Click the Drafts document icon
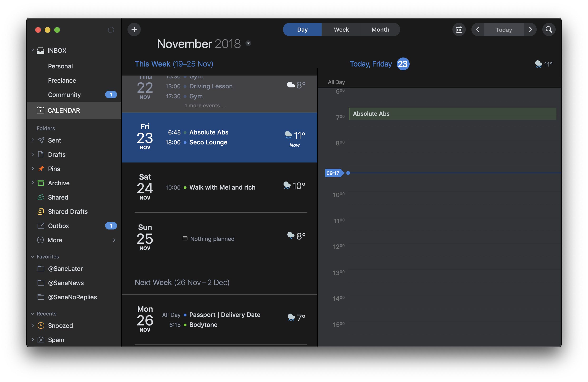588x382 pixels. pyautogui.click(x=41, y=154)
